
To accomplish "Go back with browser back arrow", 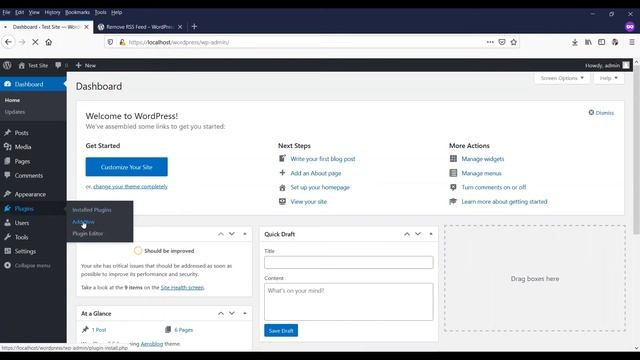I will [x=8, y=42].
